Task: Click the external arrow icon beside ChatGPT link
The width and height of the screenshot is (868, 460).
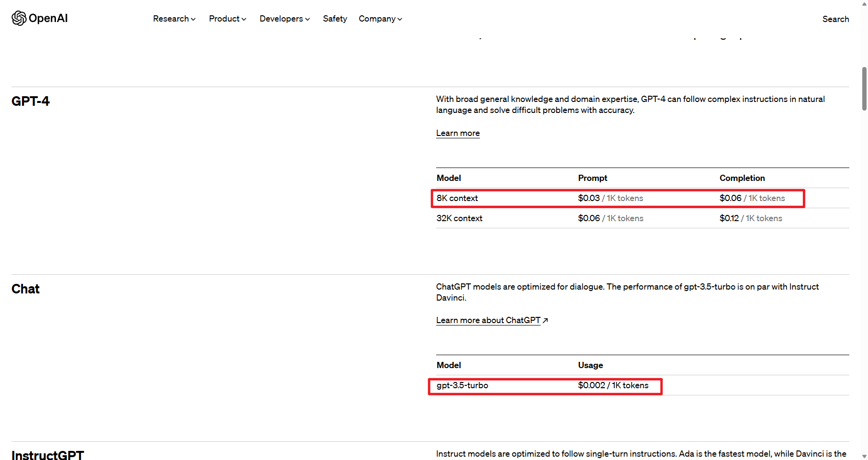Action: pyautogui.click(x=545, y=320)
